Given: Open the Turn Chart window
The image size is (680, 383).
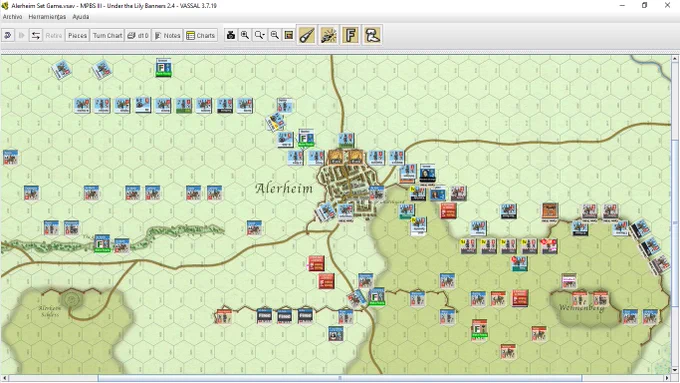Looking at the screenshot, I should coord(108,36).
